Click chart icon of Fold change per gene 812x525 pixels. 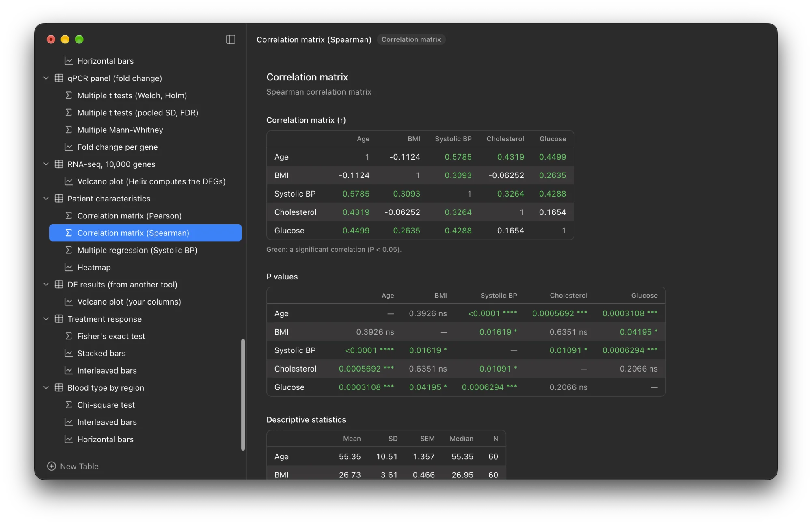point(69,147)
